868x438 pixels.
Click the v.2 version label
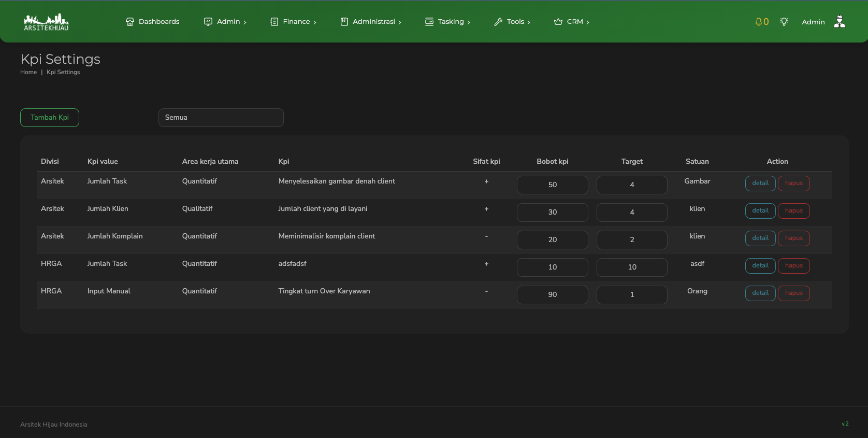click(x=845, y=424)
